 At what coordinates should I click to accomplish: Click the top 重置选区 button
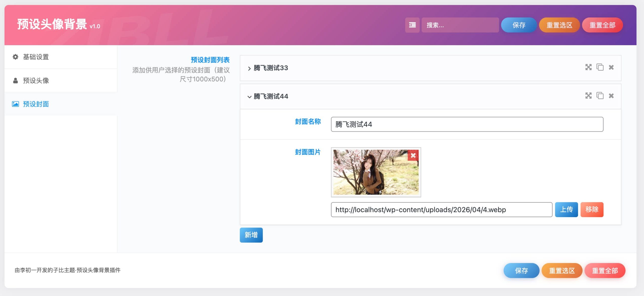tap(559, 25)
